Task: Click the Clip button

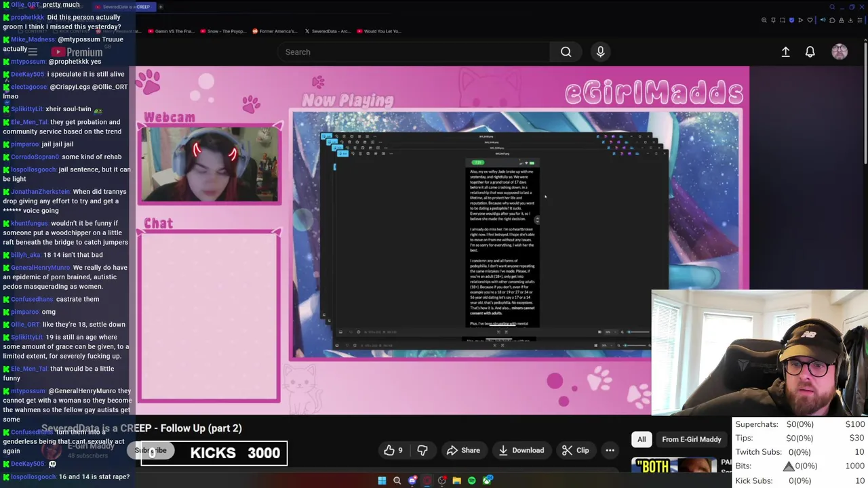Action: tap(575, 450)
